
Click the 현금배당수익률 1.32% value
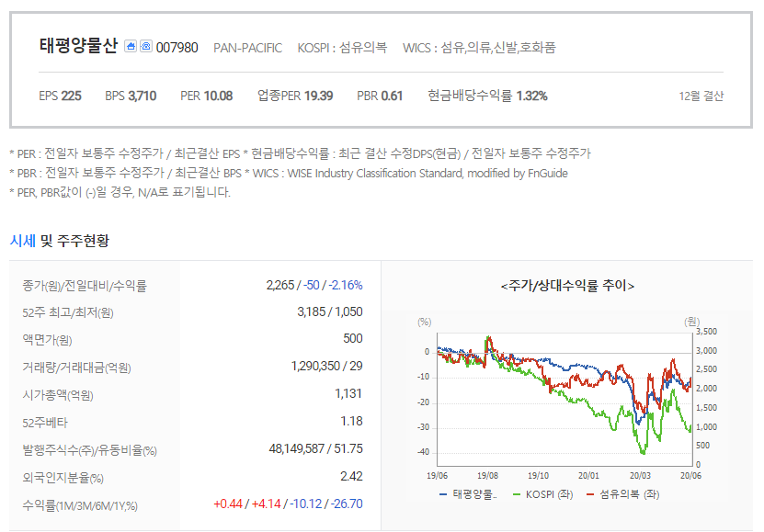[487, 96]
